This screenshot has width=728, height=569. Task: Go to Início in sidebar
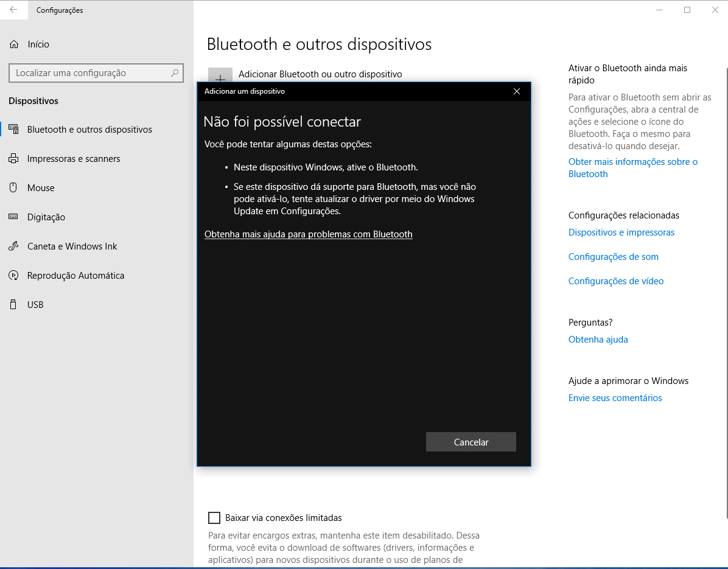coord(38,44)
